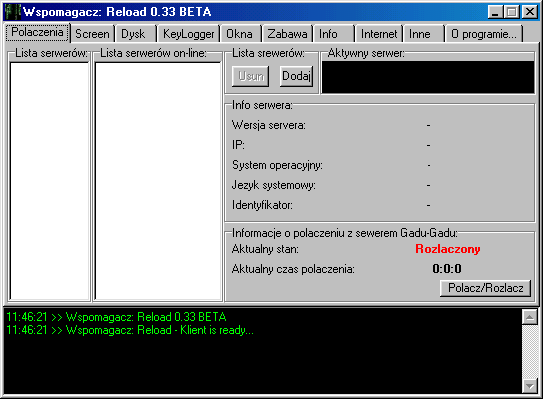Image resolution: width=543 pixels, height=399 pixels.
Task: Click the 'System operacyjny:' label
Action: pos(277,165)
